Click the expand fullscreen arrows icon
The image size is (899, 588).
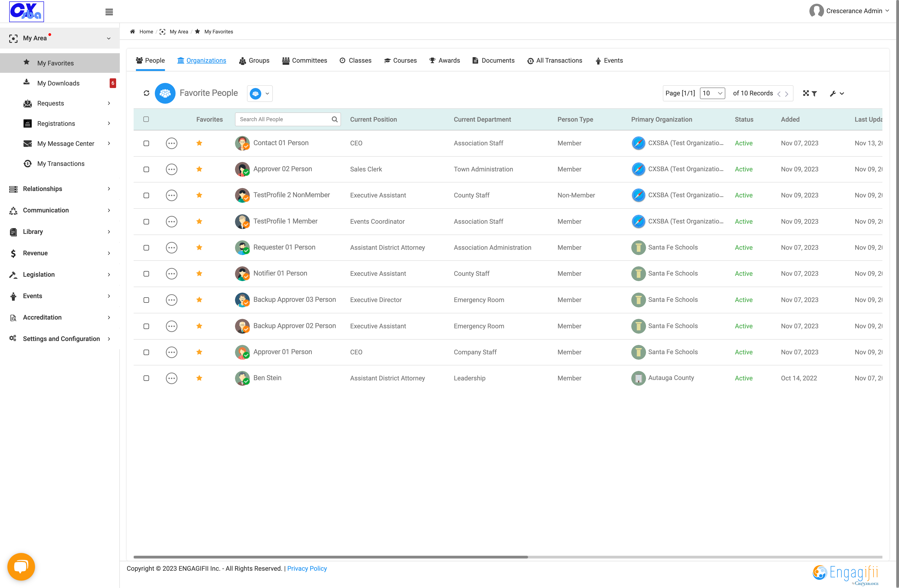(x=806, y=93)
